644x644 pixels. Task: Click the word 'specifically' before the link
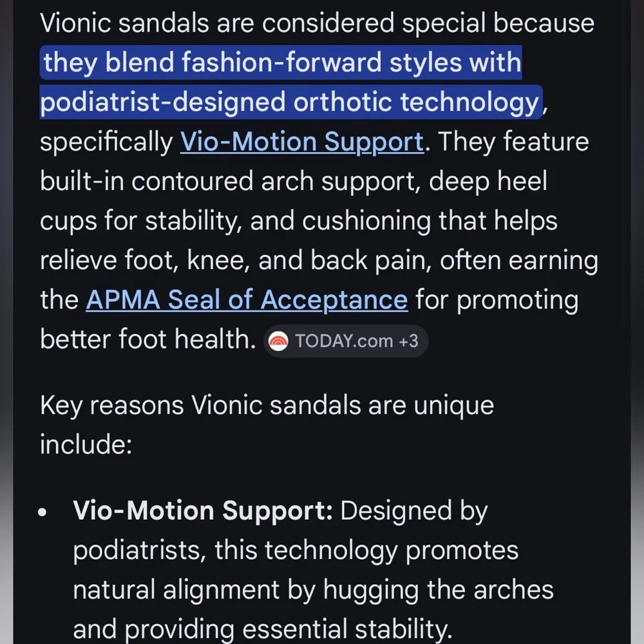pyautogui.click(x=107, y=142)
